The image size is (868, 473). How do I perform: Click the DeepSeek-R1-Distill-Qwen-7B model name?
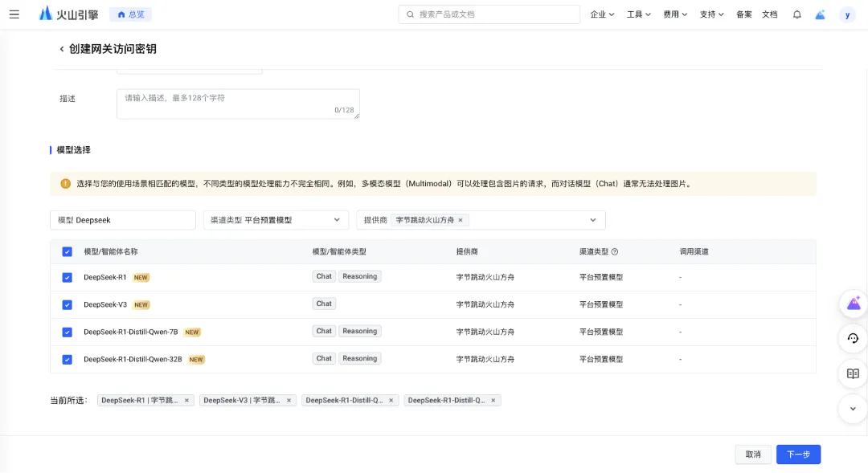coord(131,332)
